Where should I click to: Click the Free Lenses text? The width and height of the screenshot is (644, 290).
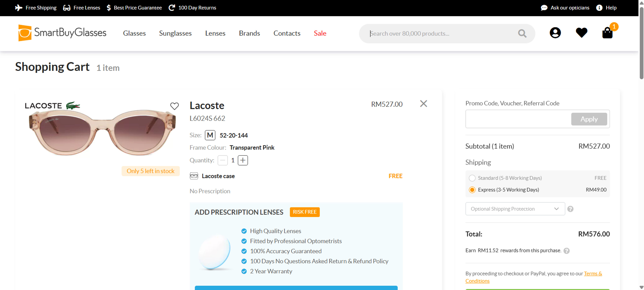coord(87,8)
